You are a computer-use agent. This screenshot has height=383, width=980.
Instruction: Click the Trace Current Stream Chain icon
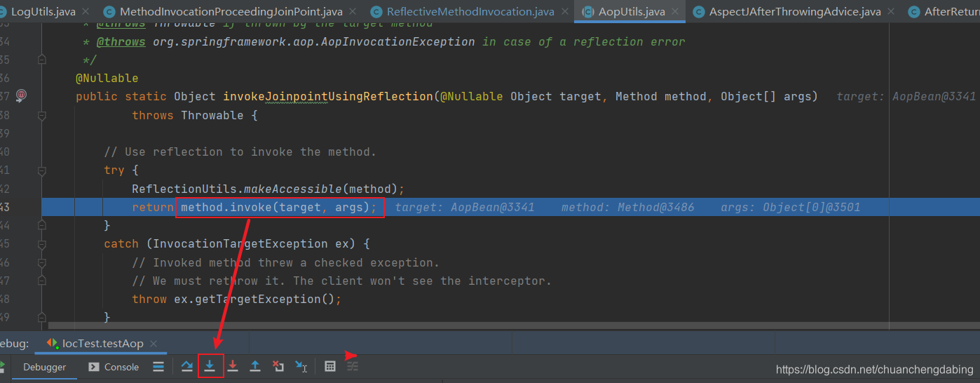click(x=353, y=366)
